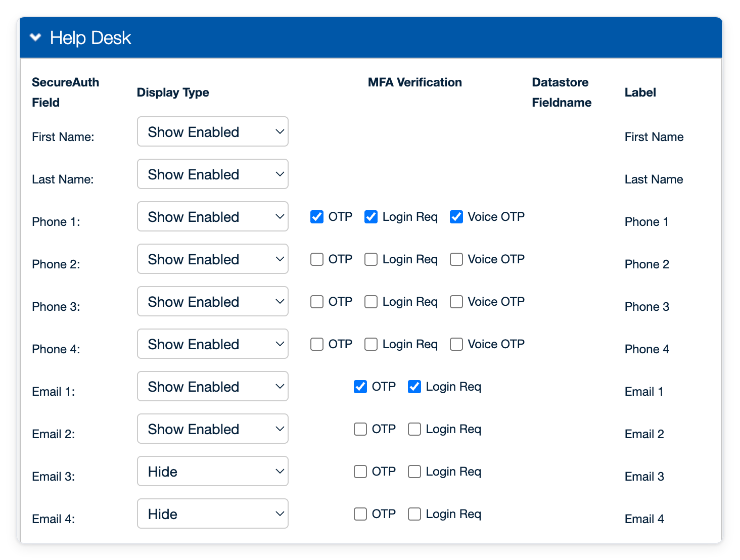
Task: Enable Login Req checkbox for Email 2
Action: [x=414, y=429]
